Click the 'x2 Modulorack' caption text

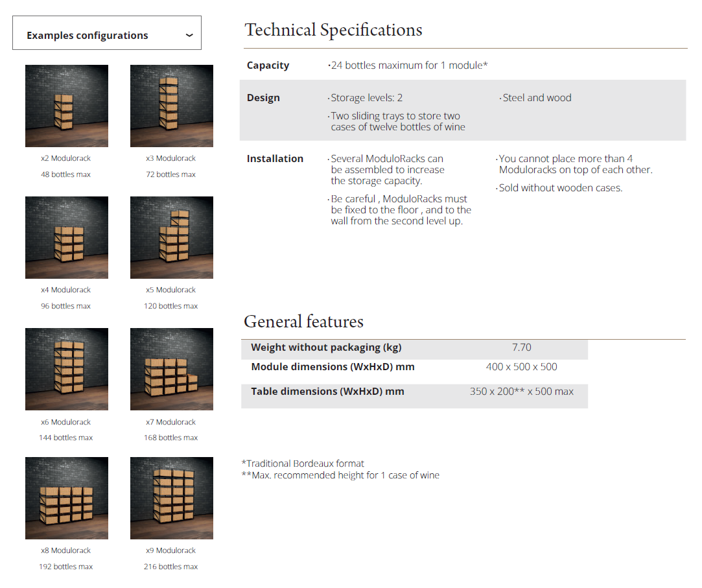tap(65, 158)
